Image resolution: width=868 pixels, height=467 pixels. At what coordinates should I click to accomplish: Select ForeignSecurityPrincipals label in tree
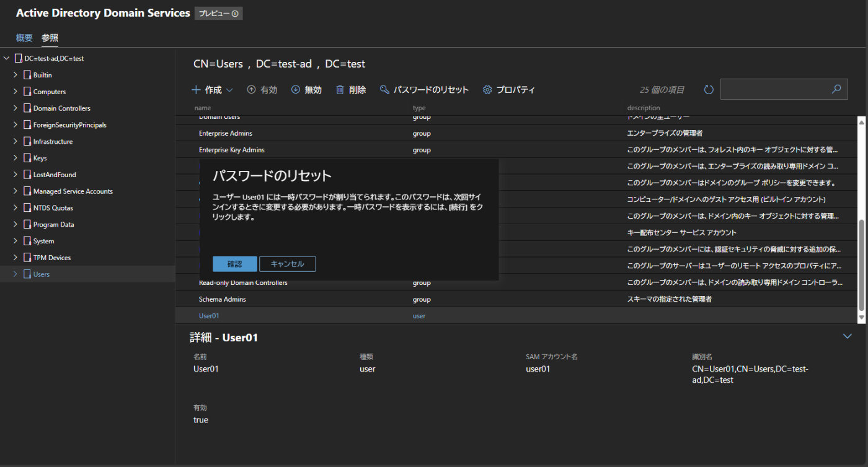click(70, 125)
